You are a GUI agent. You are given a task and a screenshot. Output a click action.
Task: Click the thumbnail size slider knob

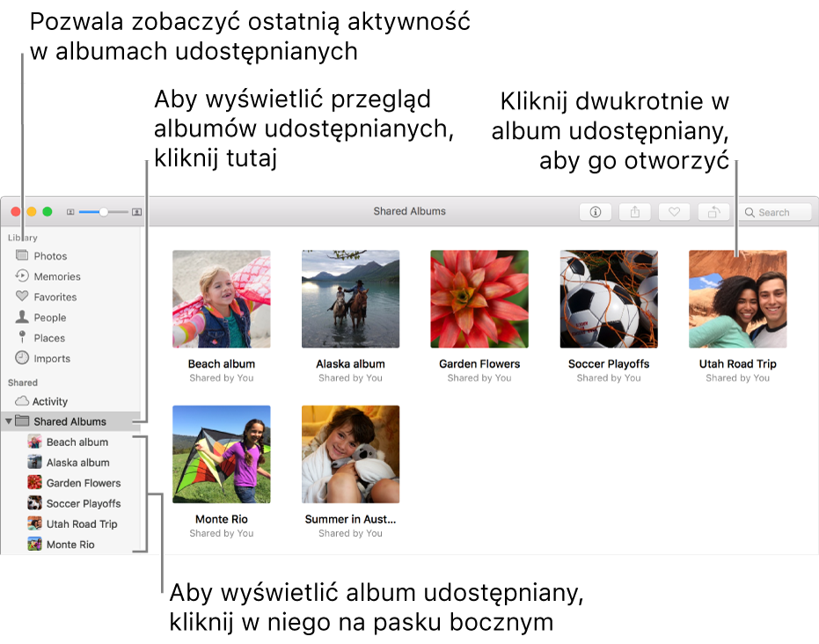104,212
